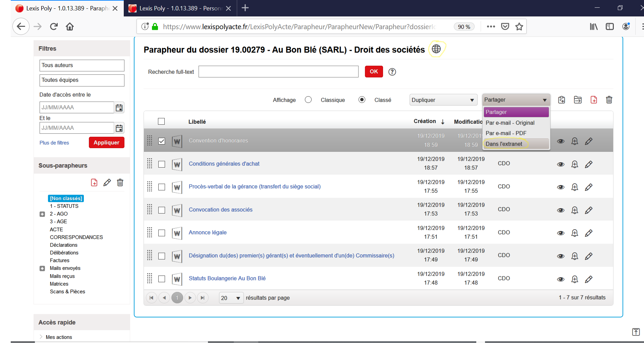The width and height of the screenshot is (644, 362).
Task: Open the browser library icon
Action: [594, 26]
